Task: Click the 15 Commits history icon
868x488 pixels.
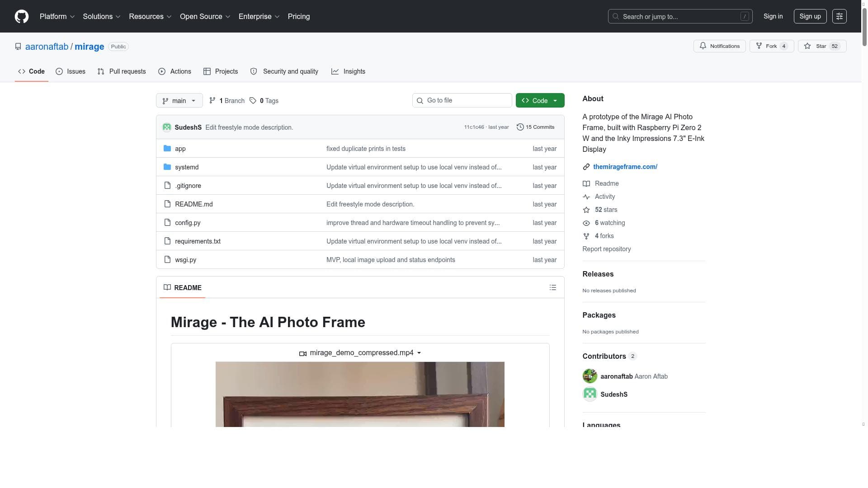Action: pyautogui.click(x=520, y=127)
